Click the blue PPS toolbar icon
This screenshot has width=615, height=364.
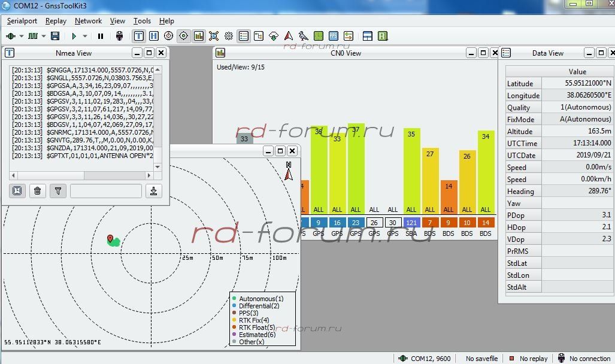pyautogui.click(x=334, y=36)
